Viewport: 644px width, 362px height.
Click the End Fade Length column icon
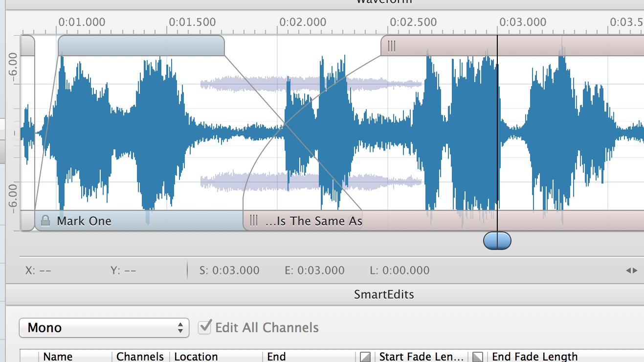478,357
